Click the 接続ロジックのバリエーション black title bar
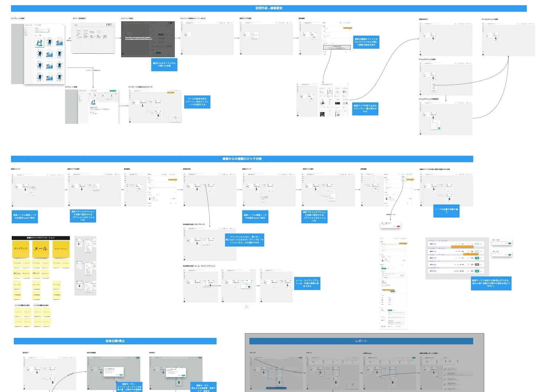This screenshot has width=556, height=392. [x=41, y=238]
